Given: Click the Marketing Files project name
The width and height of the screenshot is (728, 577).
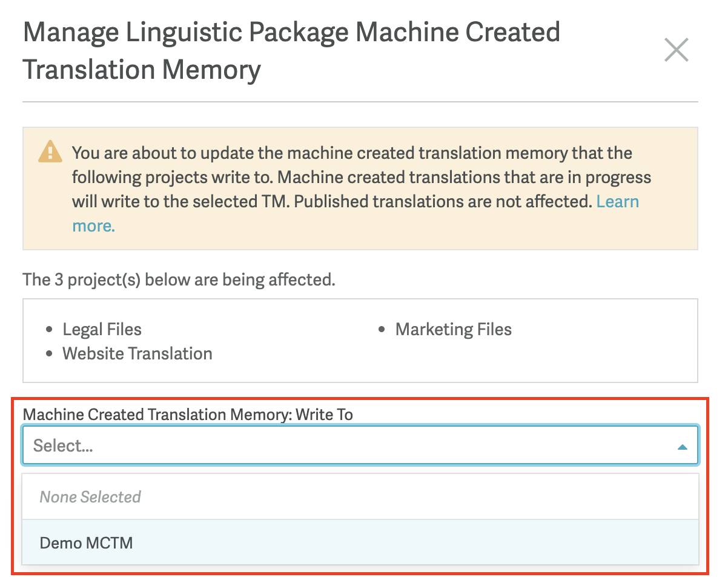Looking at the screenshot, I should (x=453, y=330).
